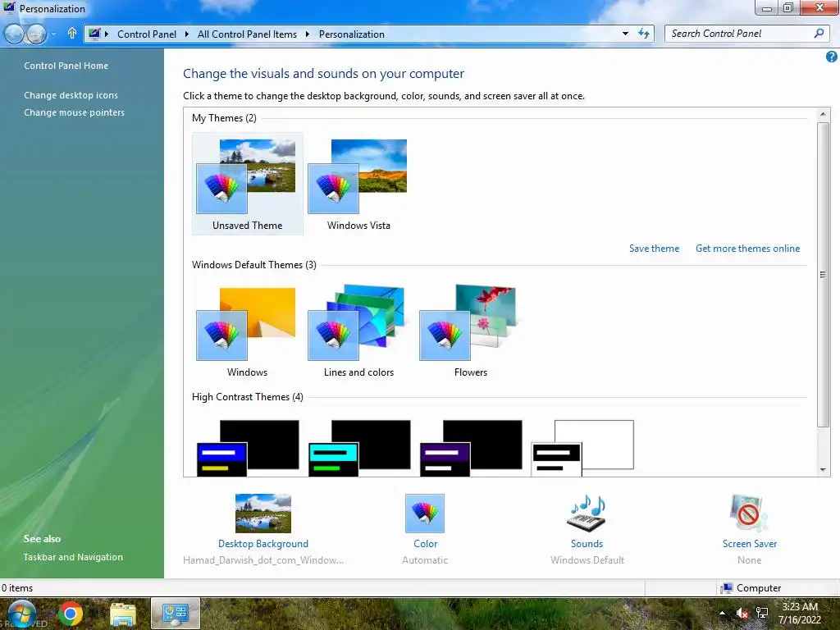Select the Unsaved Theme thumbnail

coord(248,184)
